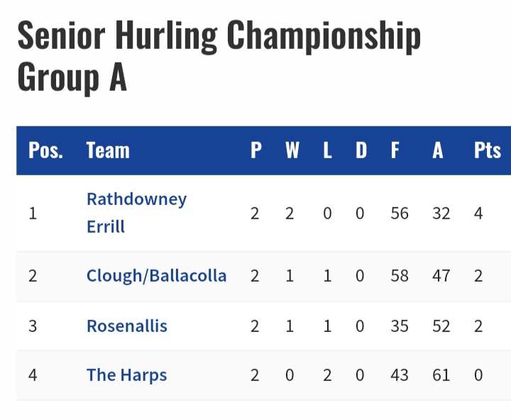
Task: Click The Harps' against value 61
Action: click(x=441, y=375)
